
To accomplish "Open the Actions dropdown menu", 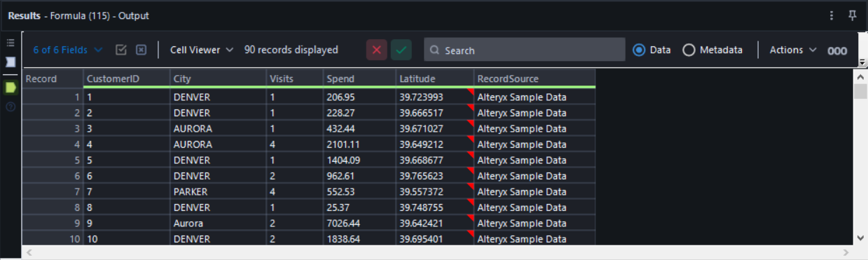I will [793, 50].
